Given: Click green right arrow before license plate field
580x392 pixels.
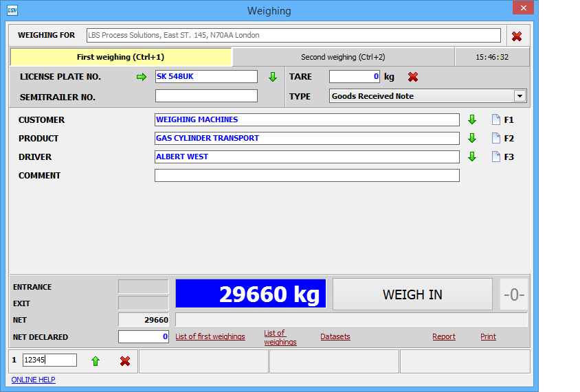Looking at the screenshot, I should tap(142, 77).
